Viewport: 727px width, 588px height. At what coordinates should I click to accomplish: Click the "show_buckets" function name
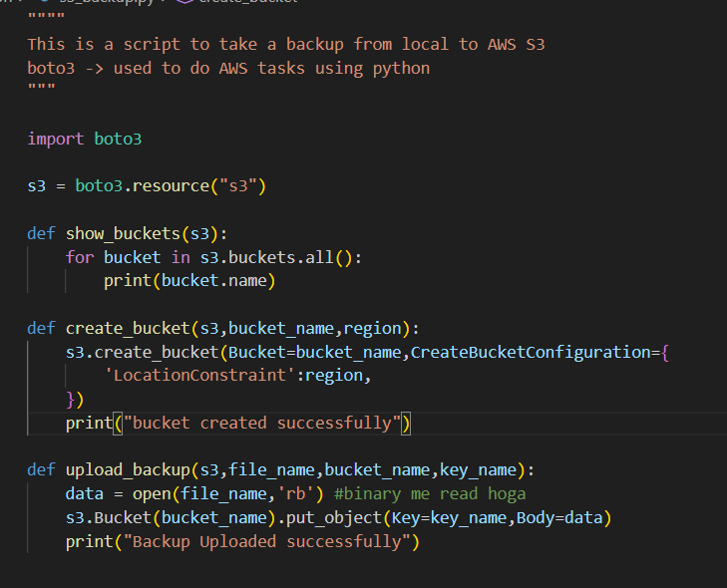[123, 233]
